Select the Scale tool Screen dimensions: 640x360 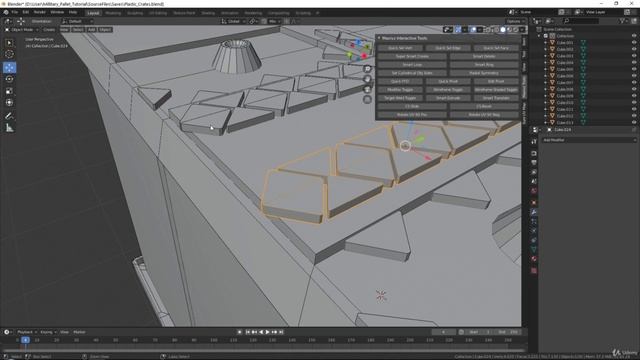9,91
